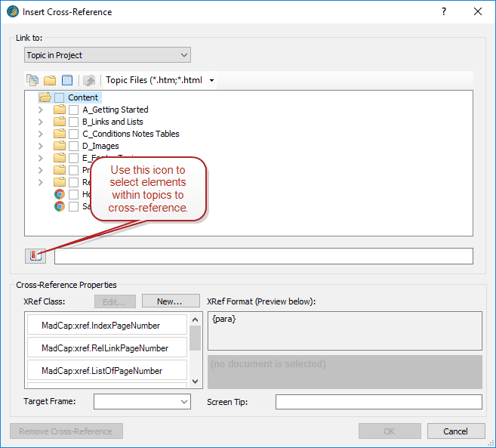Expand the D_Images folder

pyautogui.click(x=41, y=146)
